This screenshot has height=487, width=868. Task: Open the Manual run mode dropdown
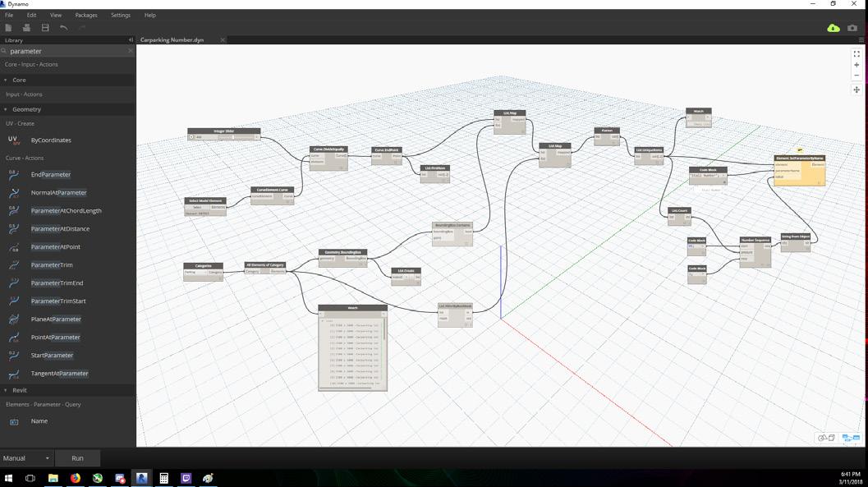point(26,458)
